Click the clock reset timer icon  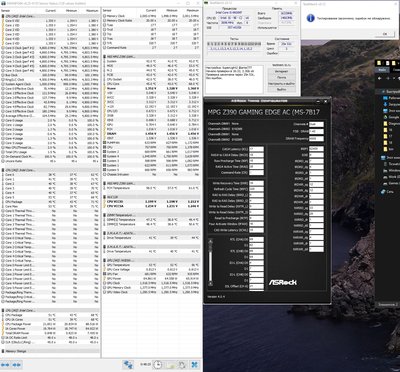pyautogui.click(x=158, y=364)
